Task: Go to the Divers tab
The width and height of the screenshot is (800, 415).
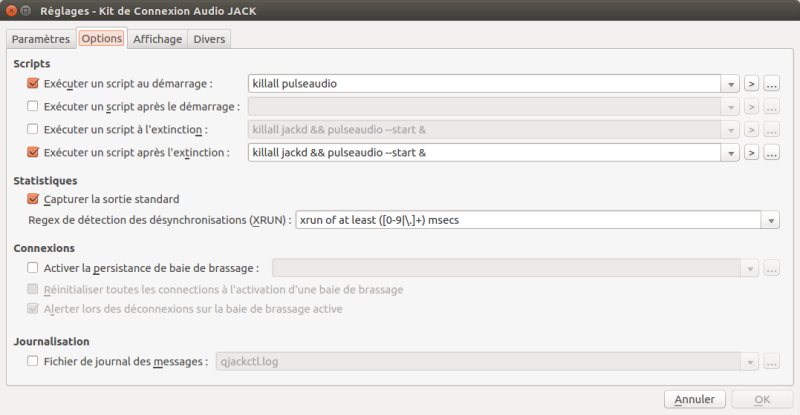Action: [x=209, y=39]
